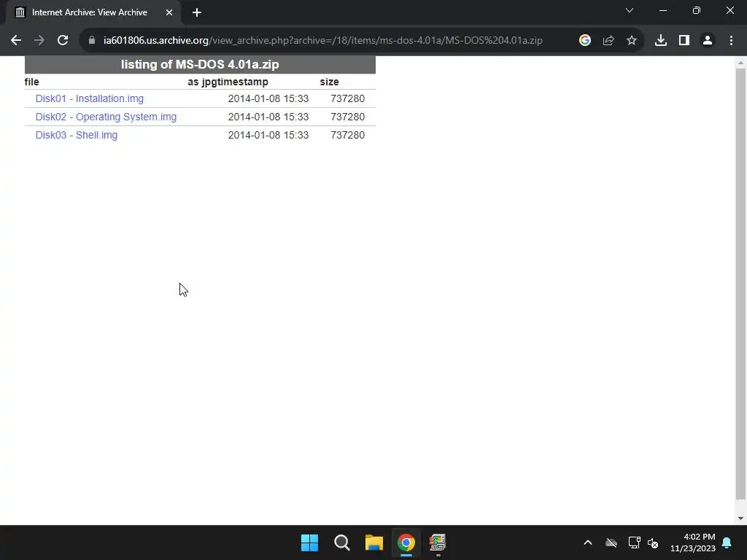Click the timestamp in the Disk02 row

[x=268, y=117]
